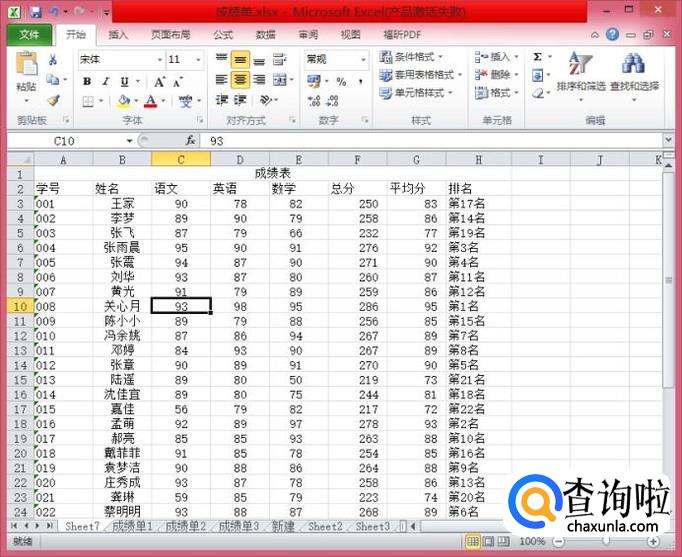Screen dimensions: 682x557
Task: Apply comma thousands separator style
Action: click(x=361, y=81)
